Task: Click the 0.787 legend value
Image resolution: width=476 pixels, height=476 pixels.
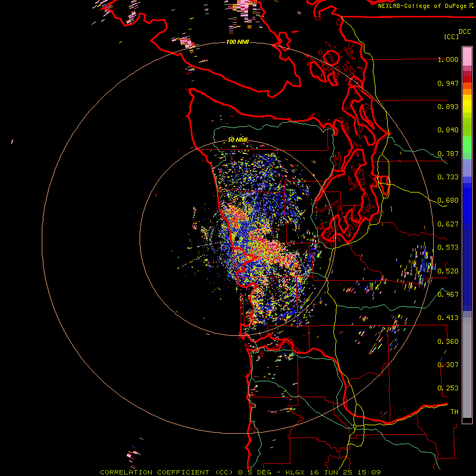Action: click(x=448, y=153)
